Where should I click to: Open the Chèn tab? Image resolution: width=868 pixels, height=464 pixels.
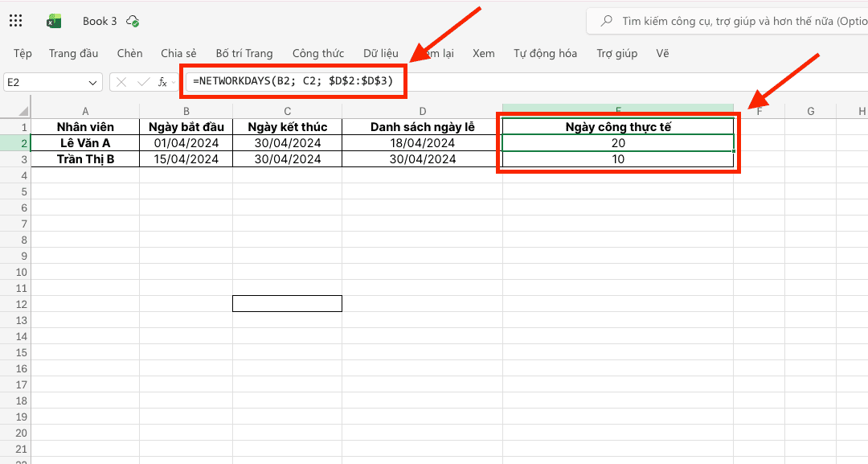(129, 53)
